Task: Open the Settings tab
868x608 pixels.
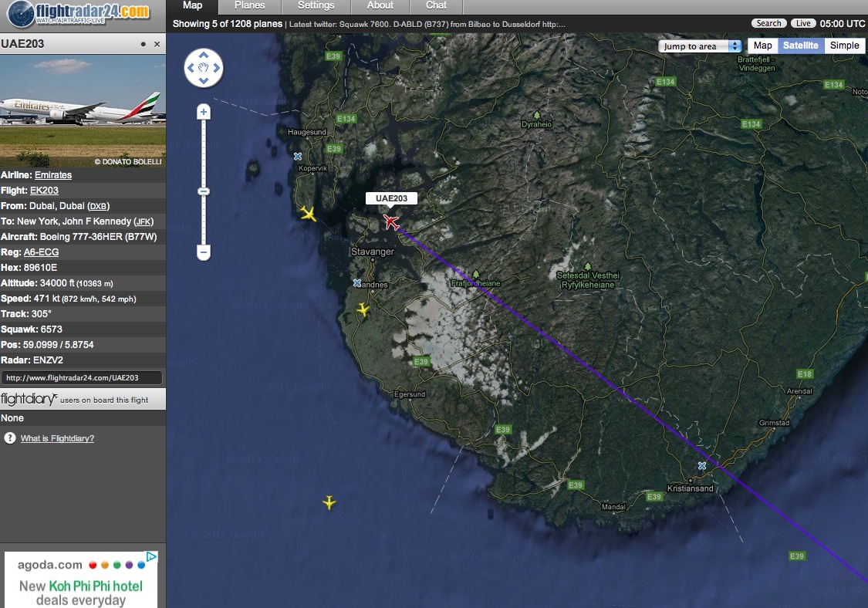Action: [316, 5]
